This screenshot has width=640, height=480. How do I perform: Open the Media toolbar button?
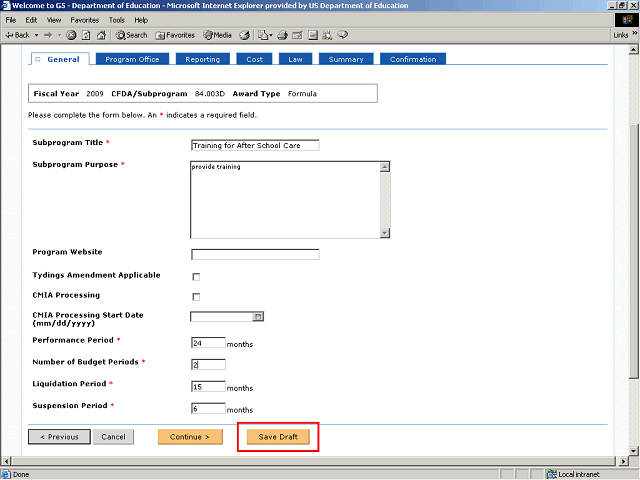(x=218, y=36)
